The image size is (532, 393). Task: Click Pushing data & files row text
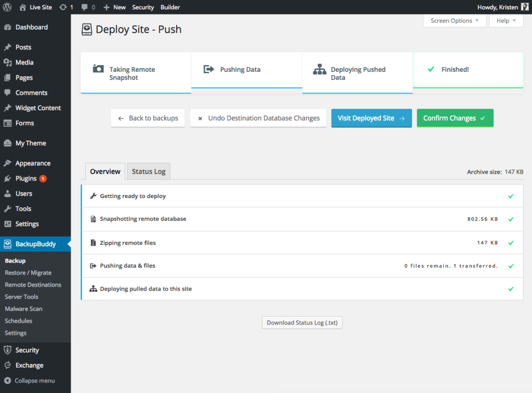128,266
